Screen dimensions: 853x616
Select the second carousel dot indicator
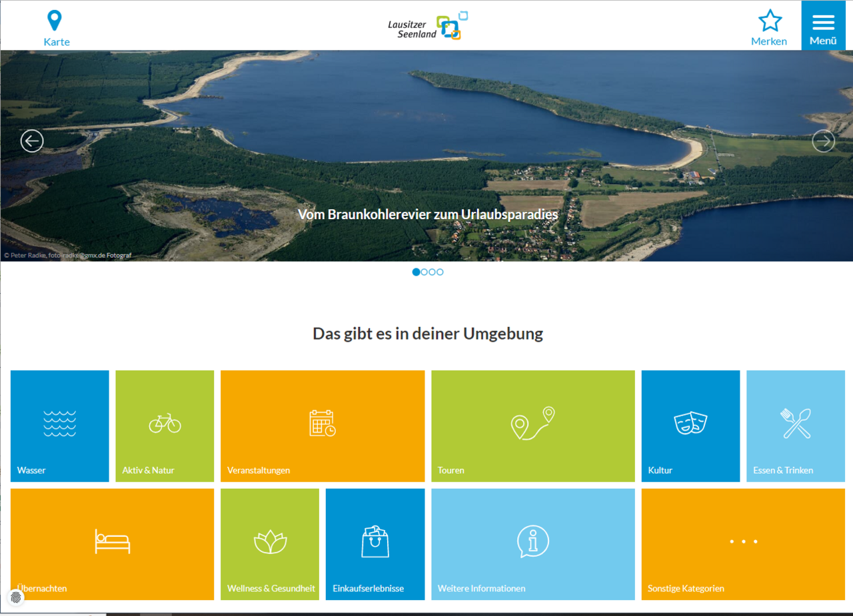(425, 272)
